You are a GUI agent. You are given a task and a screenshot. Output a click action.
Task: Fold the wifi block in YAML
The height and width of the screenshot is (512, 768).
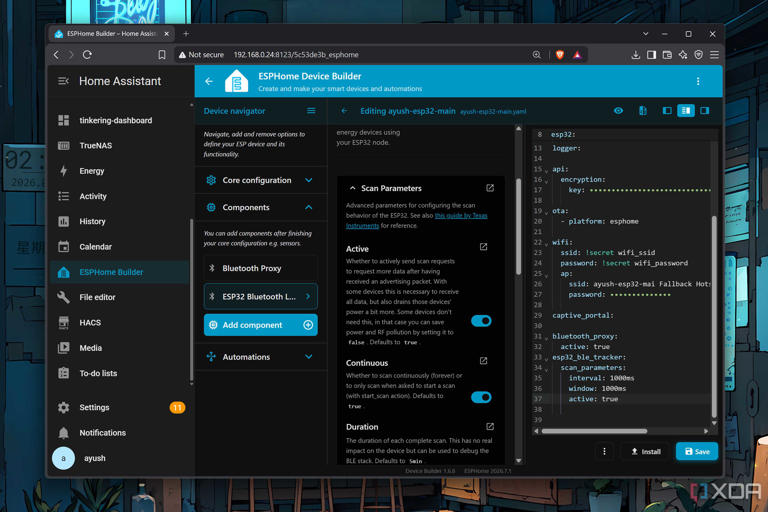point(547,244)
